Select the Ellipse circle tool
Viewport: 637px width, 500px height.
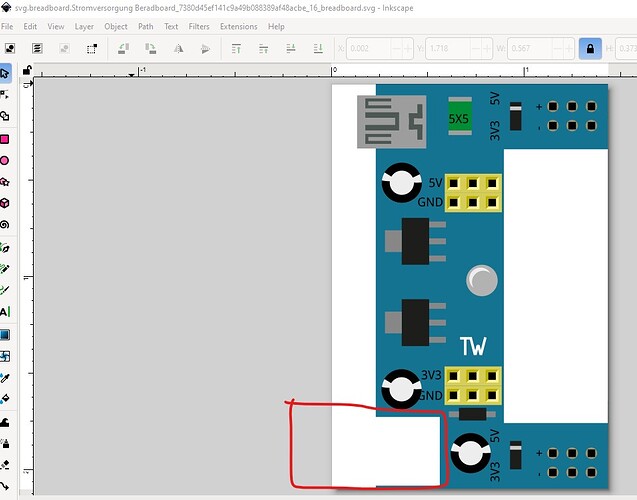pos(5,160)
